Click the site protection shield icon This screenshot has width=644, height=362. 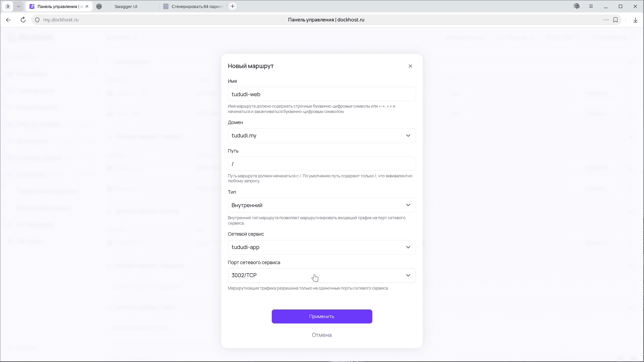[x=37, y=20]
